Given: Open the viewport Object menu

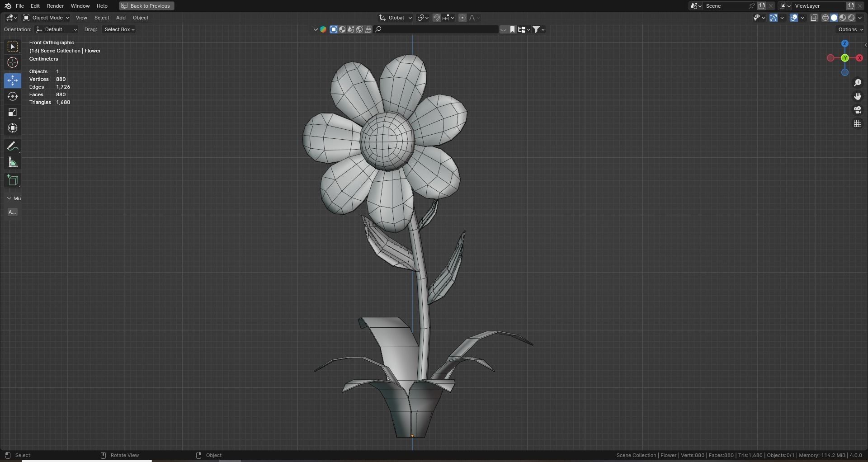Looking at the screenshot, I should [141, 18].
